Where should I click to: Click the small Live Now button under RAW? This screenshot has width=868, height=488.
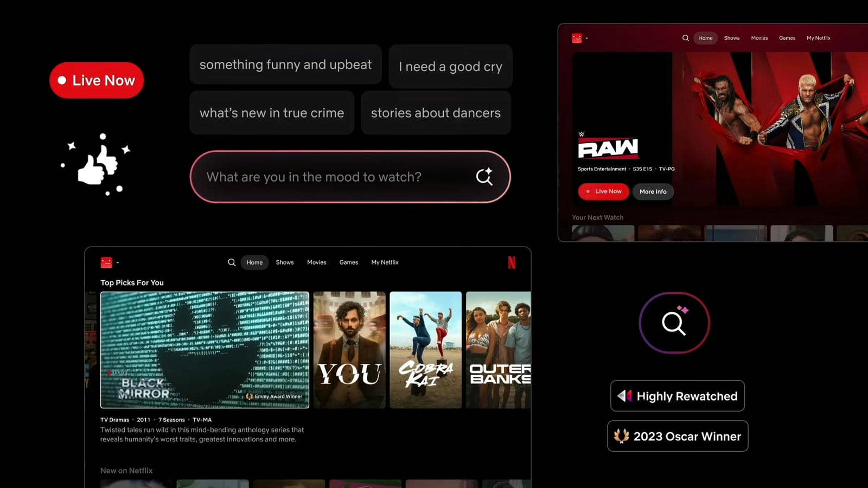pyautogui.click(x=603, y=191)
